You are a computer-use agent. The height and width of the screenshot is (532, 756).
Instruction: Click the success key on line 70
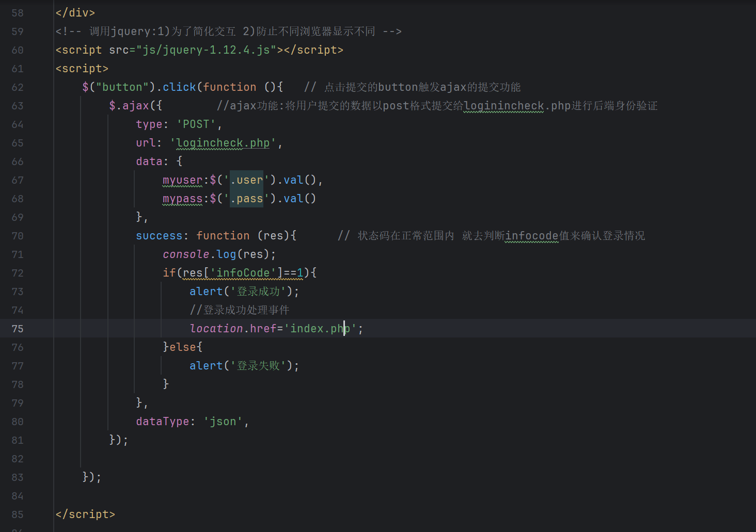tap(159, 236)
